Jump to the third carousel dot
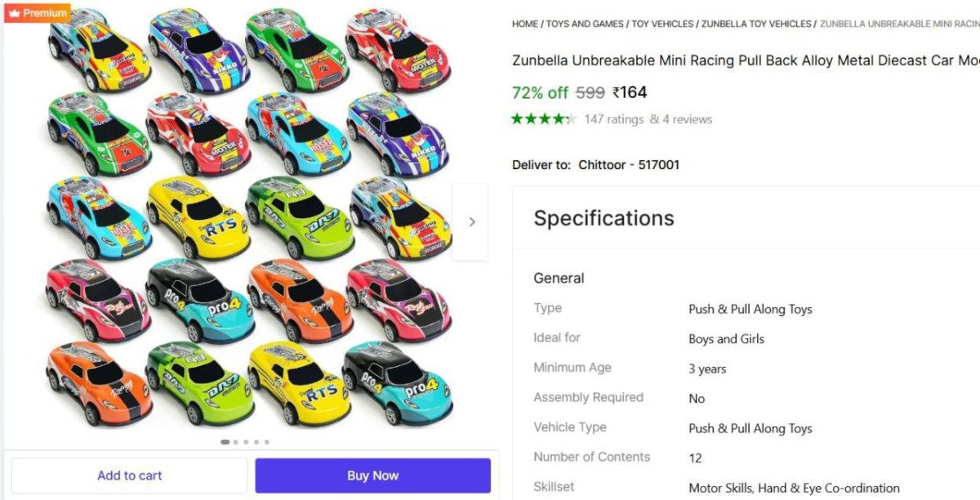The image size is (980, 500). [246, 442]
